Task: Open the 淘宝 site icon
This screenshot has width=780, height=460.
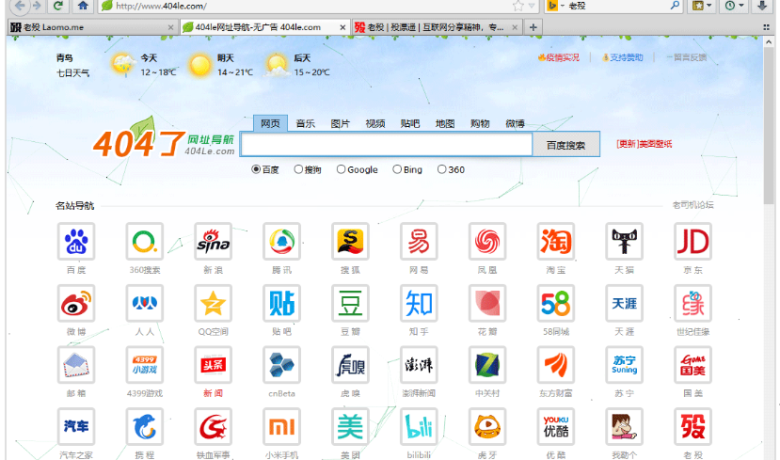Action: coord(556,241)
